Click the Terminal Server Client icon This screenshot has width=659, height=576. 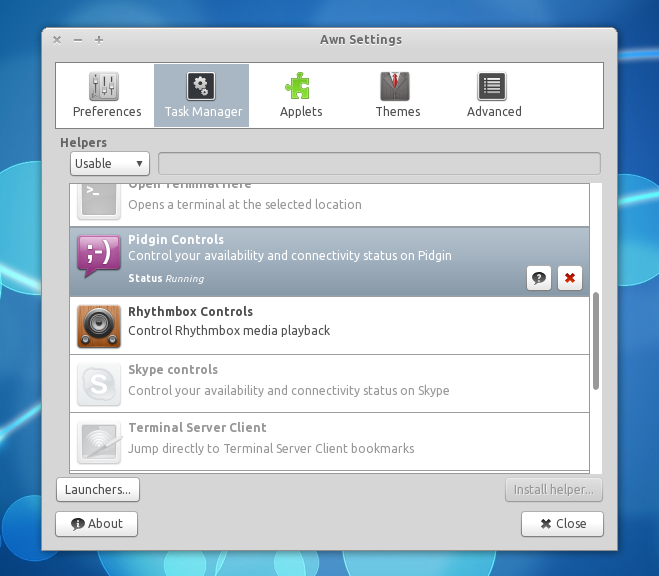[99, 442]
